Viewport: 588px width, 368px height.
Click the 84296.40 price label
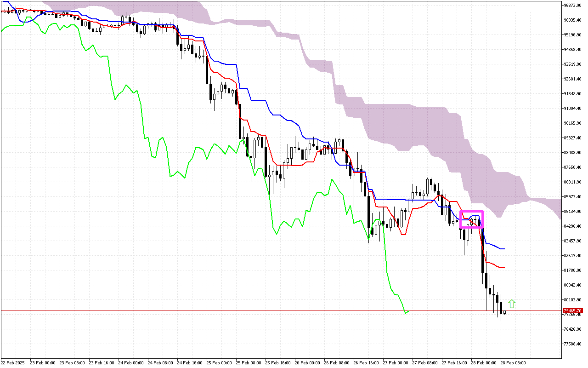tap(573, 226)
